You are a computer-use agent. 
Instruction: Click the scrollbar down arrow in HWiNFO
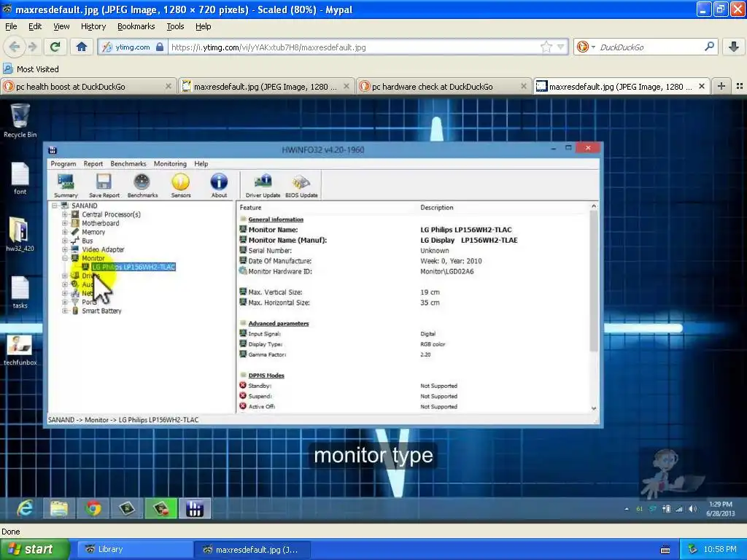coord(594,408)
